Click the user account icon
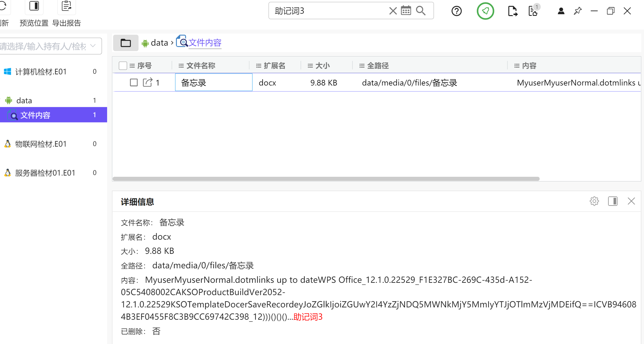This screenshot has height=344, width=644. point(561,11)
